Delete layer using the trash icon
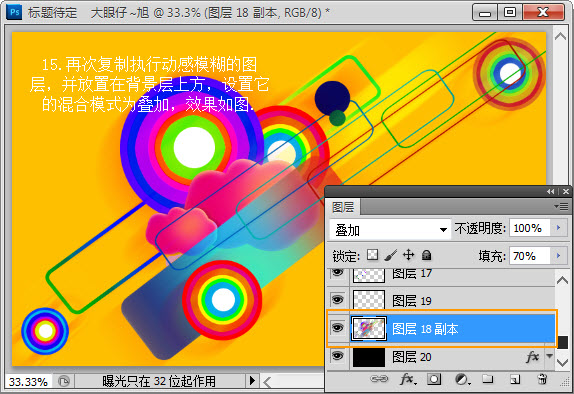 (x=542, y=379)
